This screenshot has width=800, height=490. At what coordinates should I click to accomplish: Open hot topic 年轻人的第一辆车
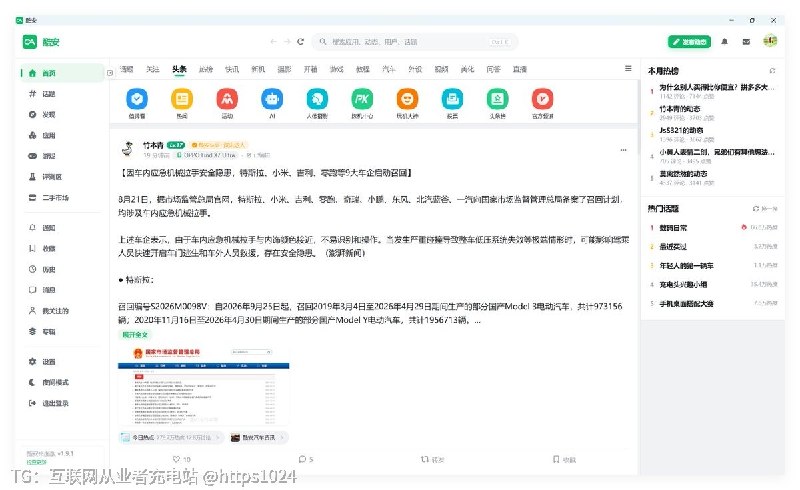click(713, 265)
